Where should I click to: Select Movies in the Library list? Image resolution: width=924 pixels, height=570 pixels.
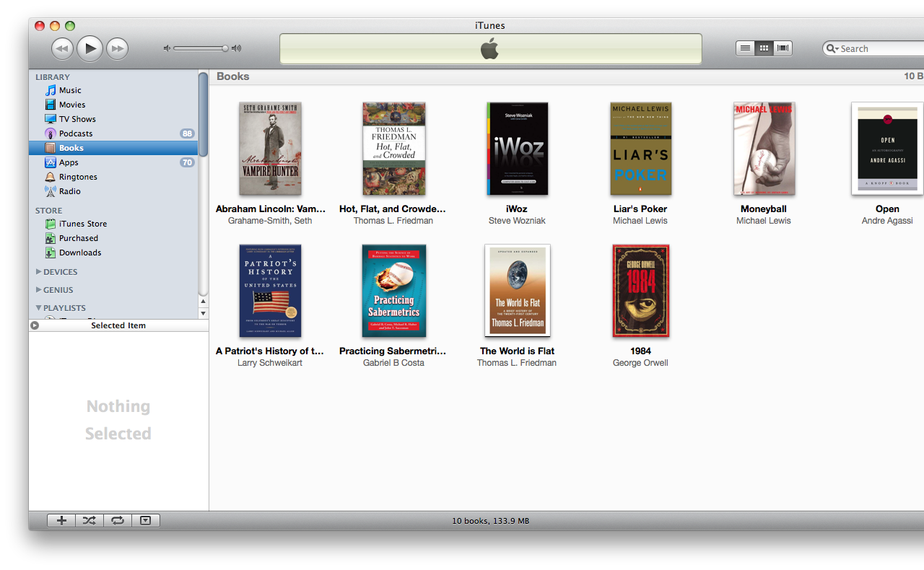113,105
